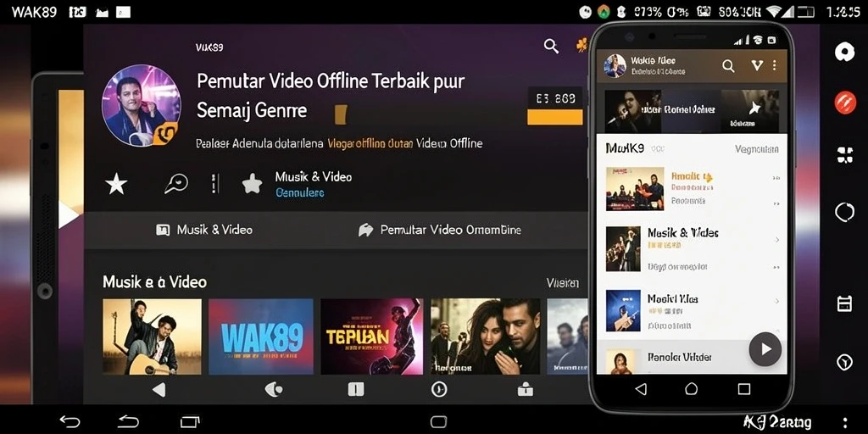Click the grey star badge beside Musik & Video
The image size is (868, 434).
point(252,183)
